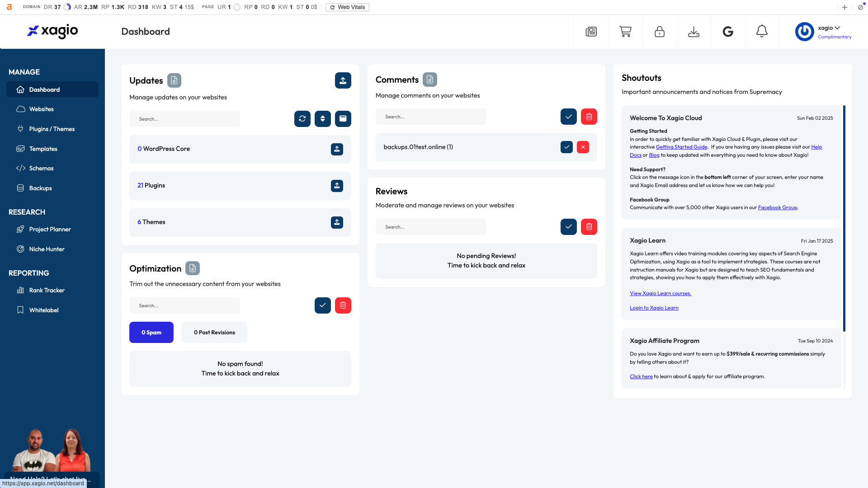Update WordPress Core via upload icon
Viewport: 868px width, 488px height.
pos(337,149)
